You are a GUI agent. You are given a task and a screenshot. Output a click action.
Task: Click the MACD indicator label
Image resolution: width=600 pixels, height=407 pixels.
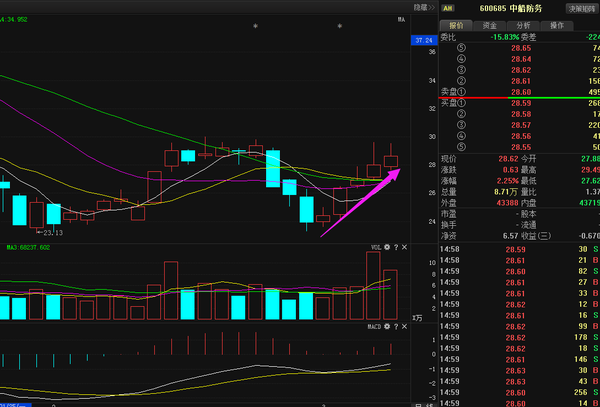click(x=374, y=327)
